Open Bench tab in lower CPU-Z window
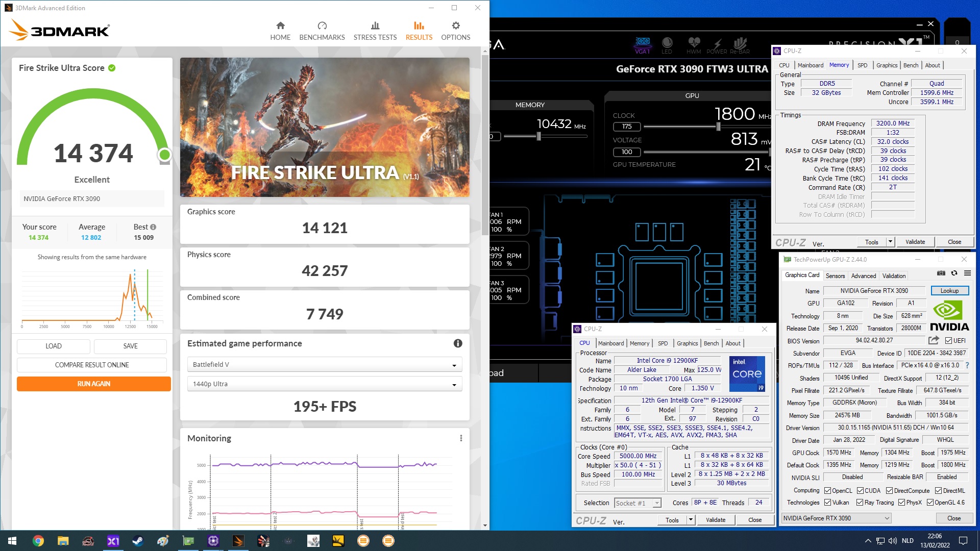The width and height of the screenshot is (980, 551). [x=711, y=343]
